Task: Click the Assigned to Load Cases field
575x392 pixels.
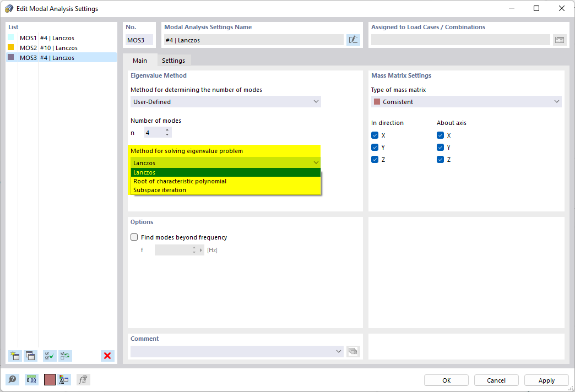Action: tap(460, 40)
